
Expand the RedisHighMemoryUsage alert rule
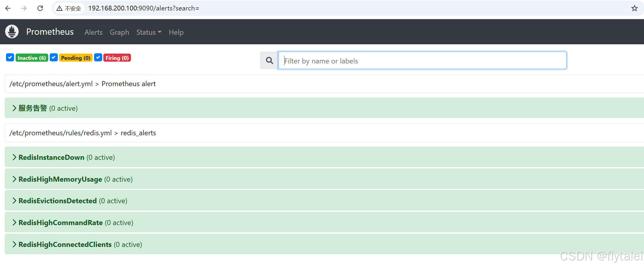pyautogui.click(x=324, y=179)
